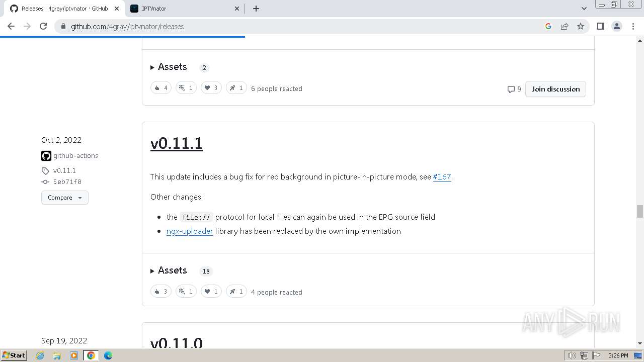Click the vertical scrollbar thumb

[639, 211]
